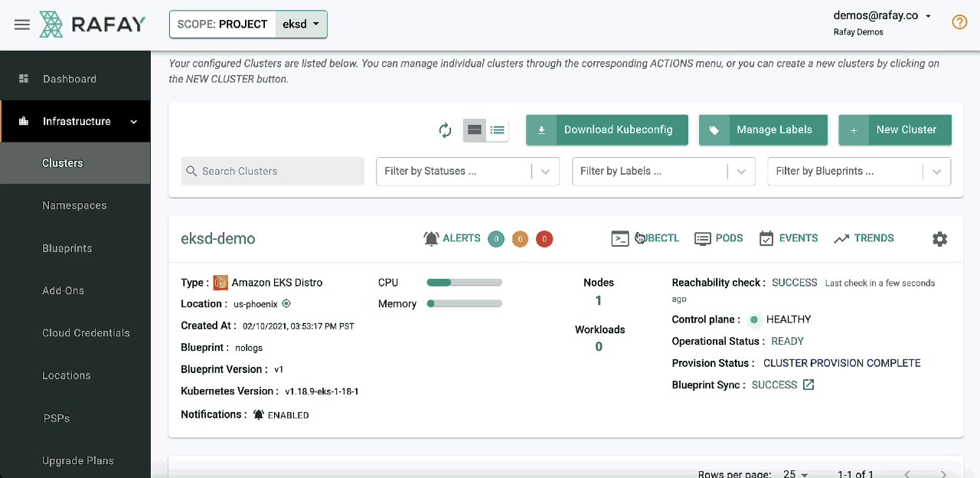Open the eksd-demo cluster settings gear
This screenshot has height=478, width=980.
(x=939, y=239)
